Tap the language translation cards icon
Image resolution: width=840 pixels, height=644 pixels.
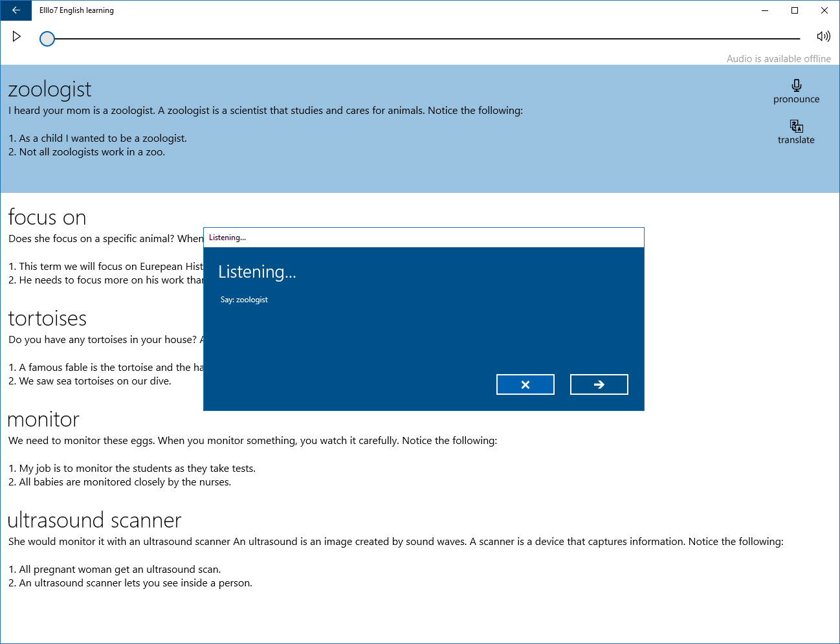[x=796, y=127]
